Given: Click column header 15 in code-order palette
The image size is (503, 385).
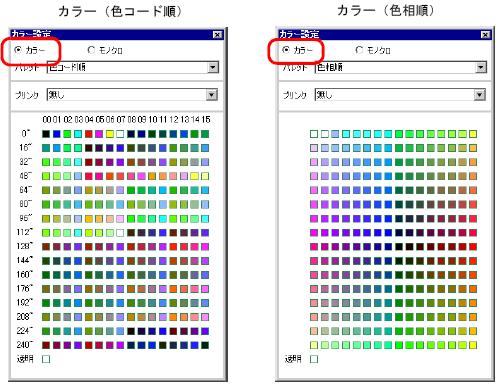Looking at the screenshot, I should [206, 119].
